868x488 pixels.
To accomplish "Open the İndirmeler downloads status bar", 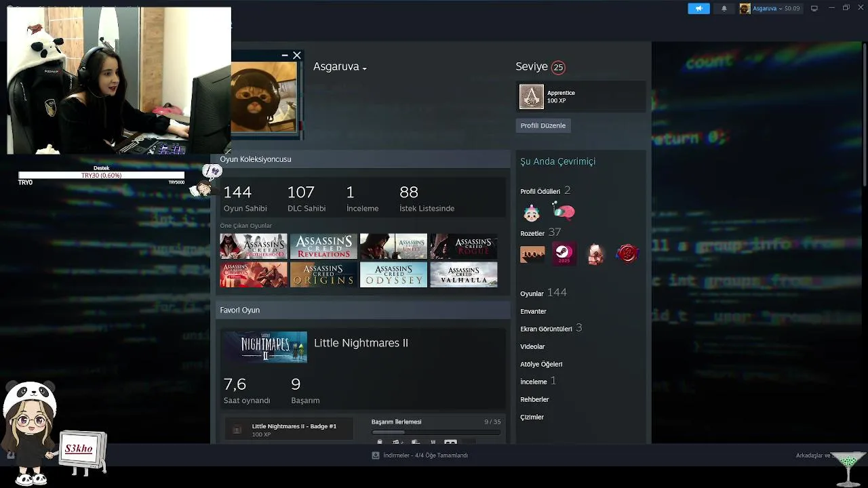I will tap(420, 455).
